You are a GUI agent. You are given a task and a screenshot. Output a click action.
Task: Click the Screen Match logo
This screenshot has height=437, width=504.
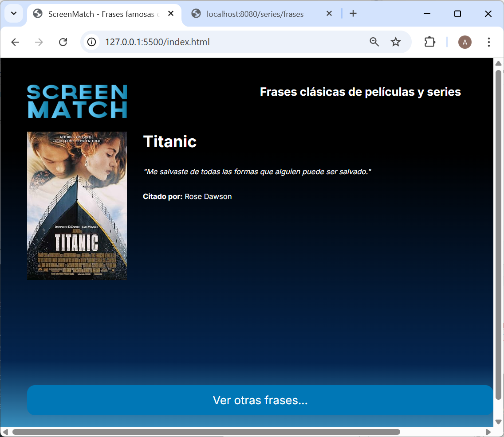click(77, 101)
